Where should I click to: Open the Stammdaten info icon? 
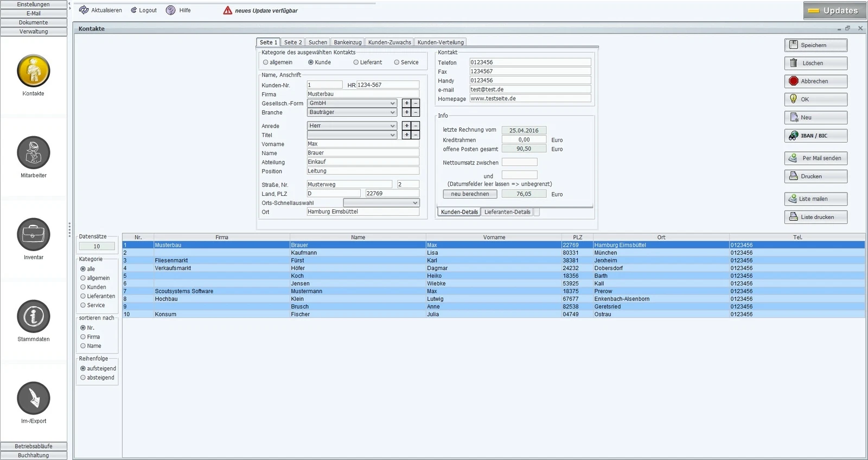pos(34,316)
